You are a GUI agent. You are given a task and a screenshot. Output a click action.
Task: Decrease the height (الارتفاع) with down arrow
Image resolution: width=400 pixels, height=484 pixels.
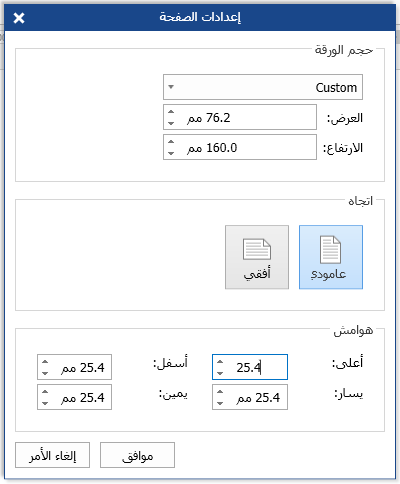click(x=171, y=153)
